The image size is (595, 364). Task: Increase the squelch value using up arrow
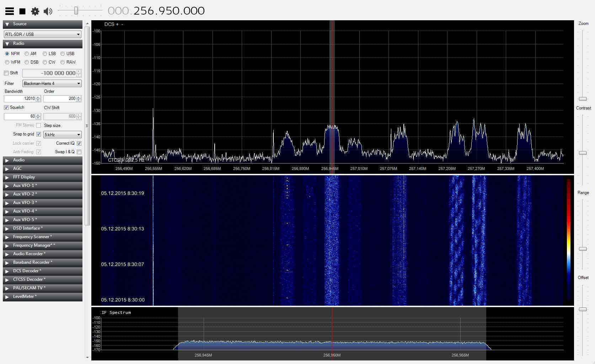(38, 115)
